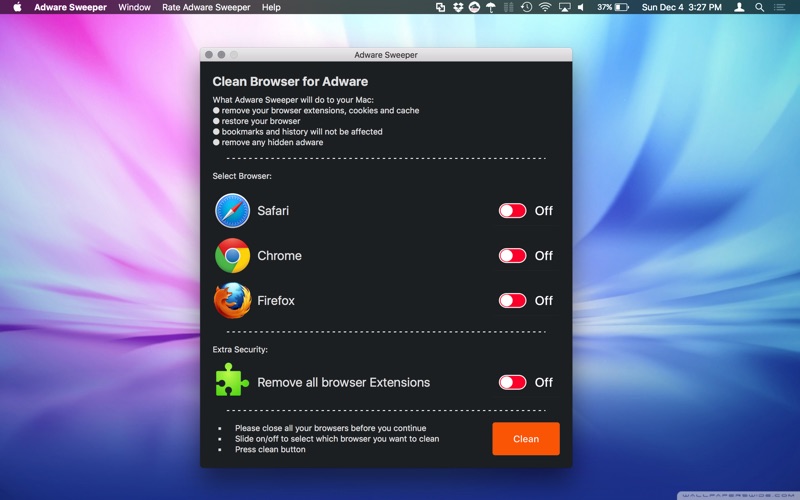800x500 pixels.
Task: Enable the Safari cleaning switch
Action: pos(512,210)
